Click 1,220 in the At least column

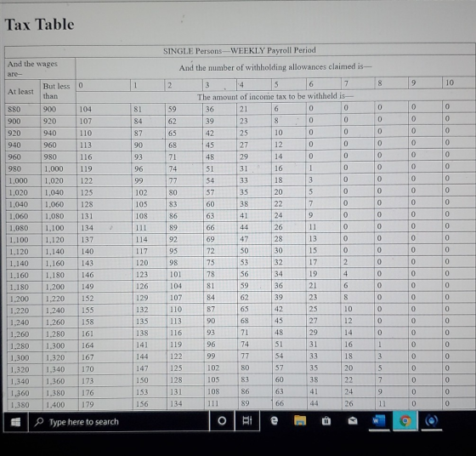[x=20, y=311]
